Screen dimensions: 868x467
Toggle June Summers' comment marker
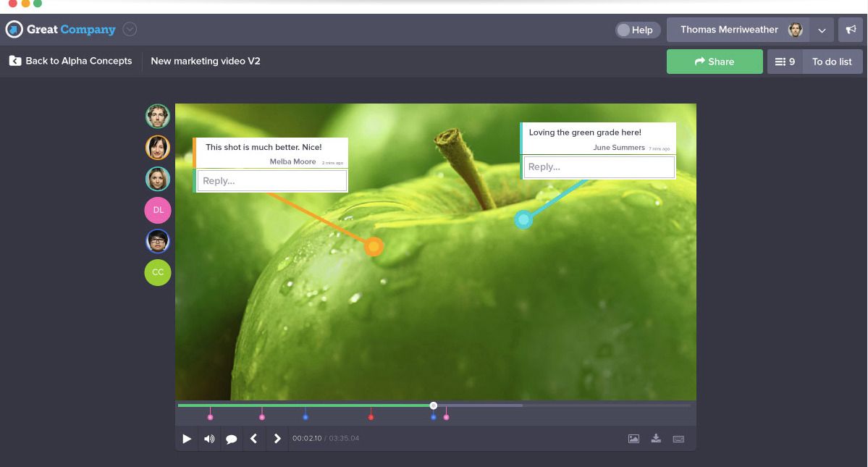[523, 219]
